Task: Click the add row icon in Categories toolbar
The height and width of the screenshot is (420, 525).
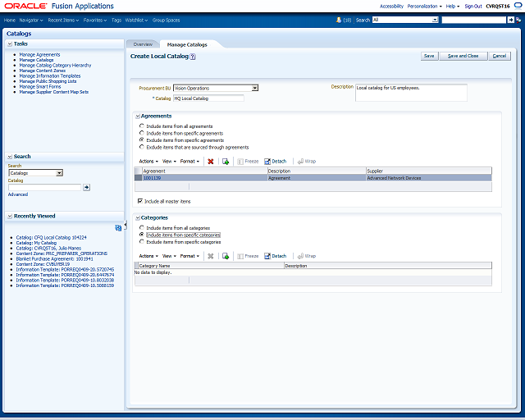Action: pyautogui.click(x=226, y=256)
